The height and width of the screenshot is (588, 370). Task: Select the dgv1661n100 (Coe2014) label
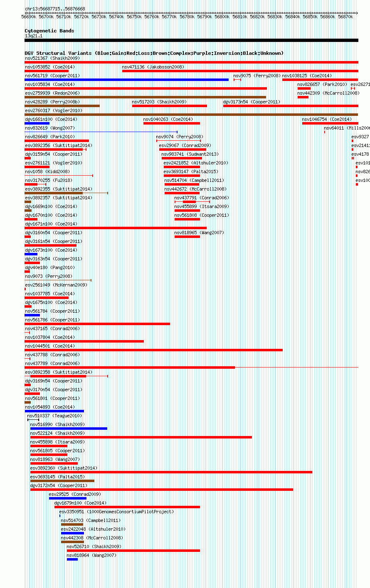click(x=51, y=119)
